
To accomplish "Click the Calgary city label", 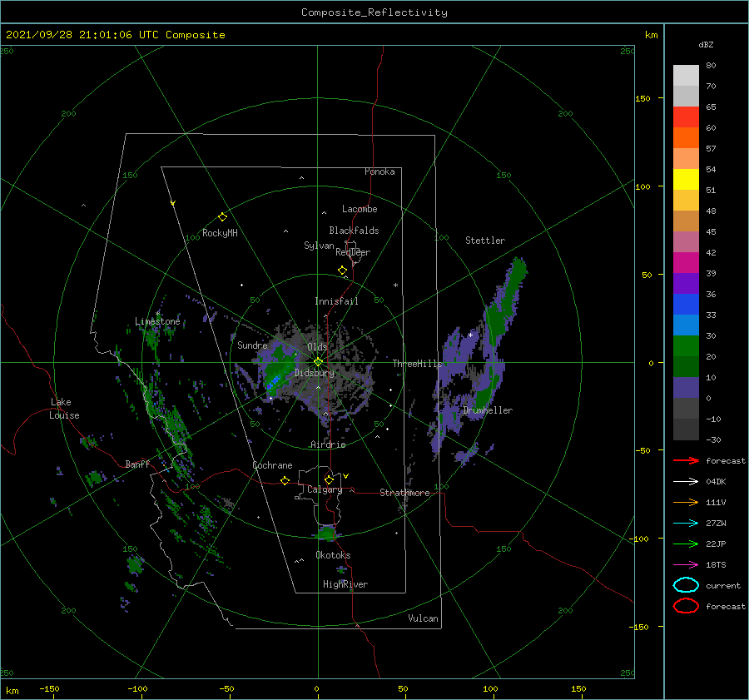I will 325,489.
